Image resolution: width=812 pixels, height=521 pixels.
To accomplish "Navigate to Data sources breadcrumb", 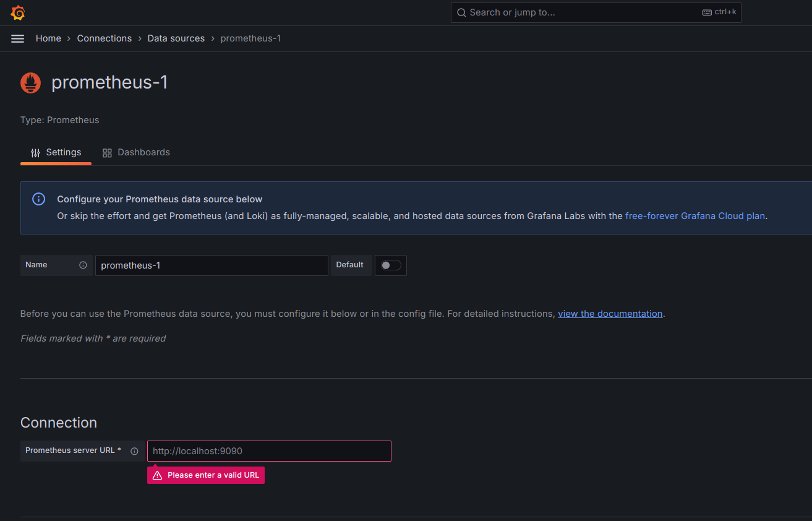I will pyautogui.click(x=176, y=38).
